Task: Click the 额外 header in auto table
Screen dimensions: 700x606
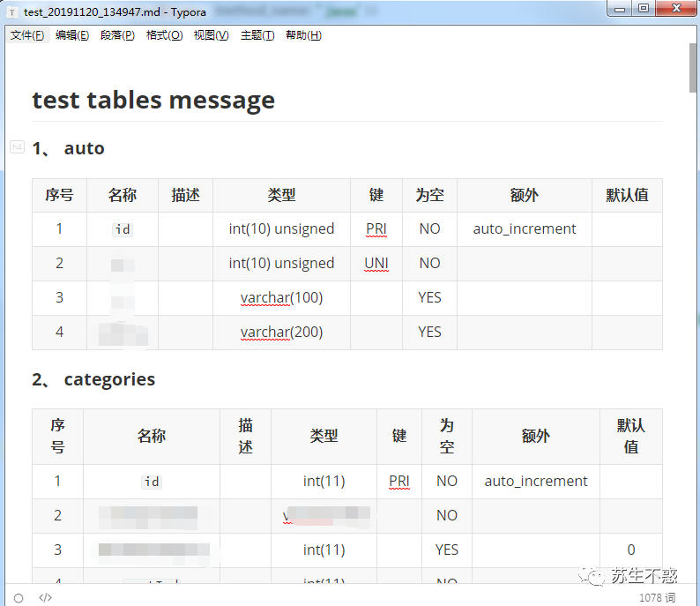Action: [525, 195]
